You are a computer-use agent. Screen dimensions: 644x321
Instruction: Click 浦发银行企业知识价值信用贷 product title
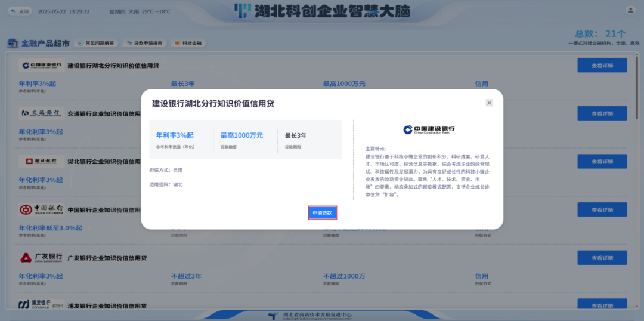(x=107, y=306)
